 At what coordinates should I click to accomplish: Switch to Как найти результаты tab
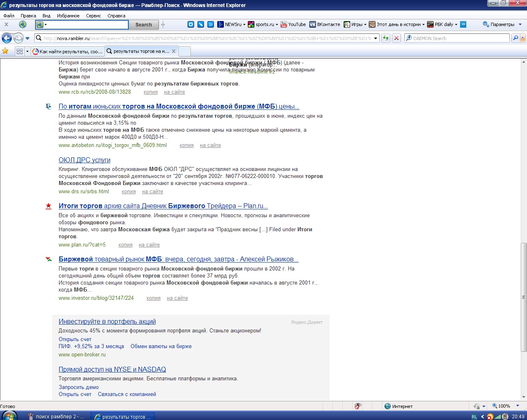[x=68, y=52]
